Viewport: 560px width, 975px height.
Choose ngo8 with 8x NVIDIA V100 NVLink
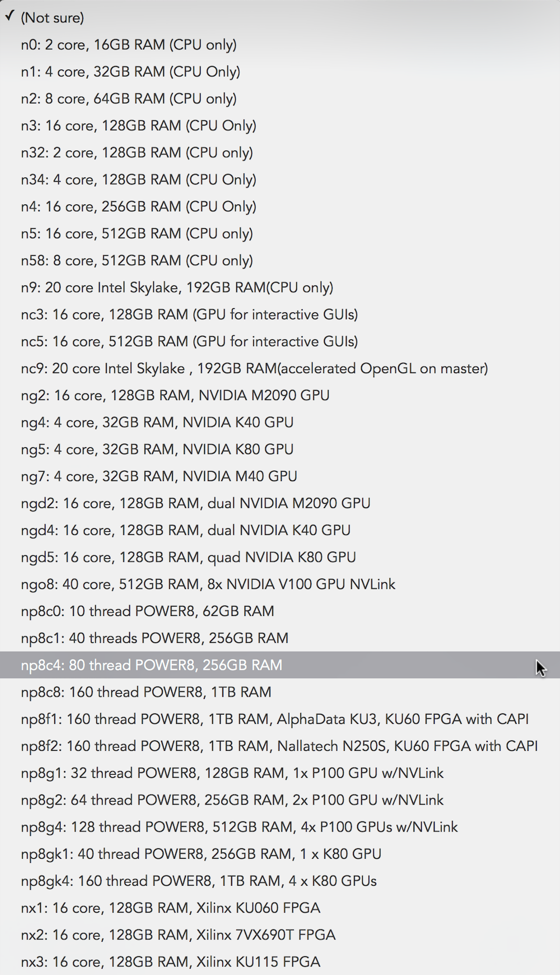280,584
